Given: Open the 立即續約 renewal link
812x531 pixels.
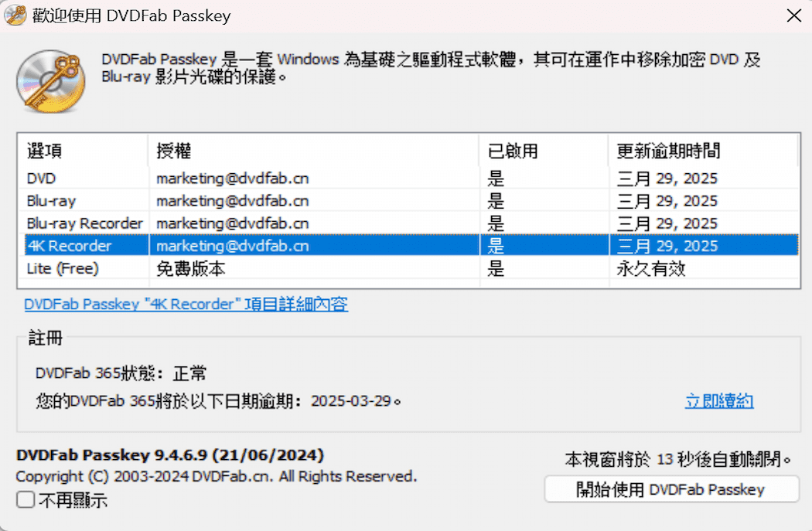Looking at the screenshot, I should [x=718, y=400].
